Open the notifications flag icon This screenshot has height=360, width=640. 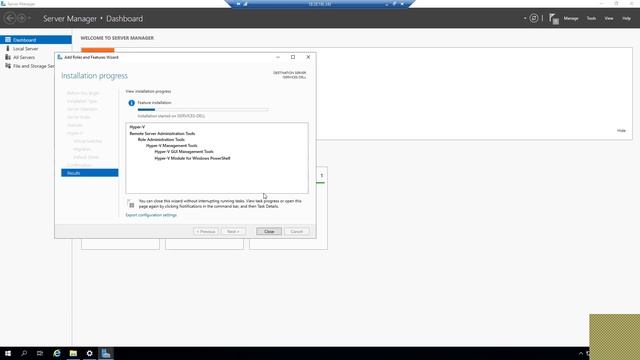pos(553,18)
